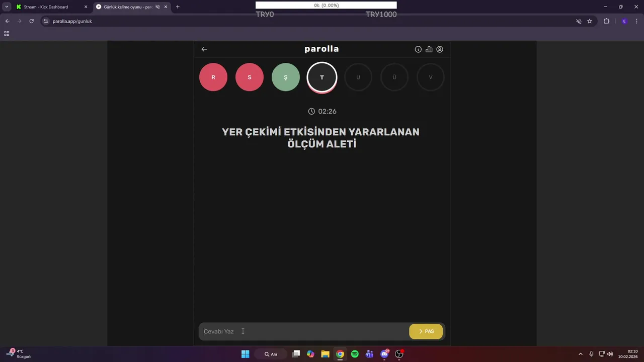Reload the parolla page
644x362 pixels.
31,21
